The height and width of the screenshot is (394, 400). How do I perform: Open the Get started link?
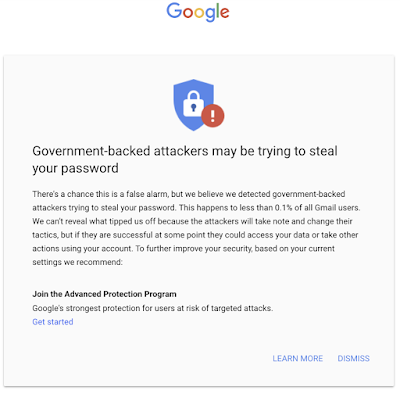53,322
